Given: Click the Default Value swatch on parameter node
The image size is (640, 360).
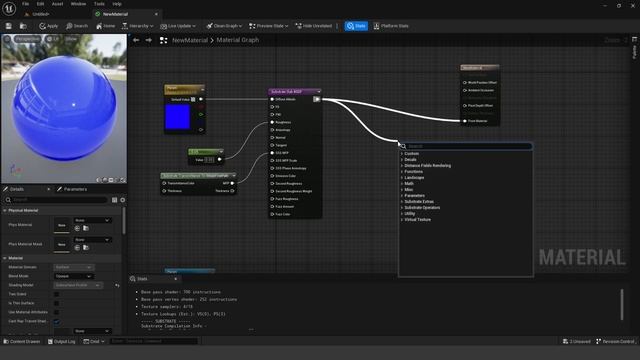Looking at the screenshot, I should tap(193, 99).
